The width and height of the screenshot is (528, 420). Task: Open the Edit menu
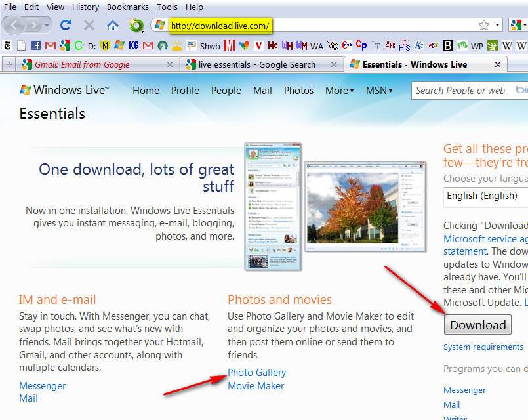(31, 7)
